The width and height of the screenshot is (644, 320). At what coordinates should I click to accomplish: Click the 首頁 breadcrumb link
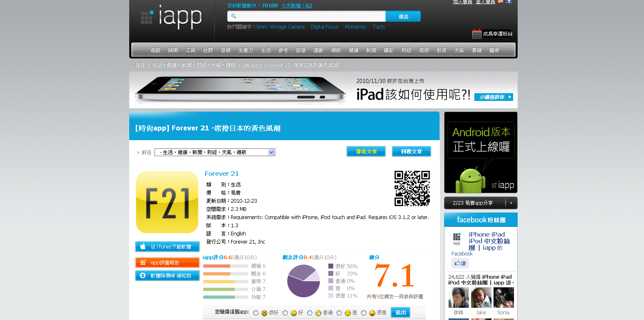point(140,65)
